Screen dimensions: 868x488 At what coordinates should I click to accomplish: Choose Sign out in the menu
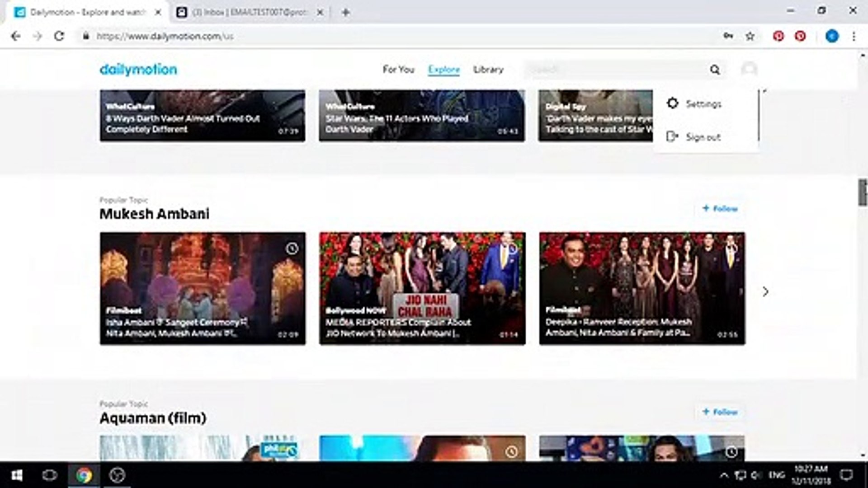pos(703,137)
